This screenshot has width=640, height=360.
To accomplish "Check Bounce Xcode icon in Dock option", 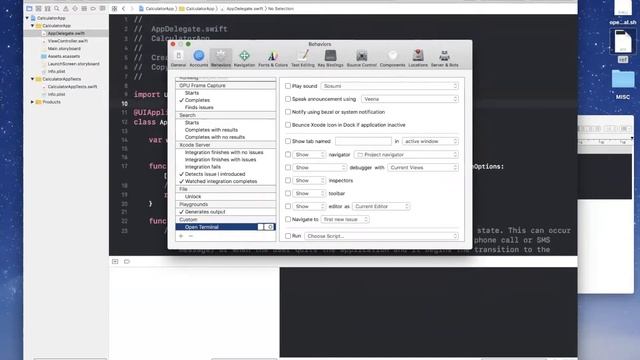I will [x=288, y=125].
